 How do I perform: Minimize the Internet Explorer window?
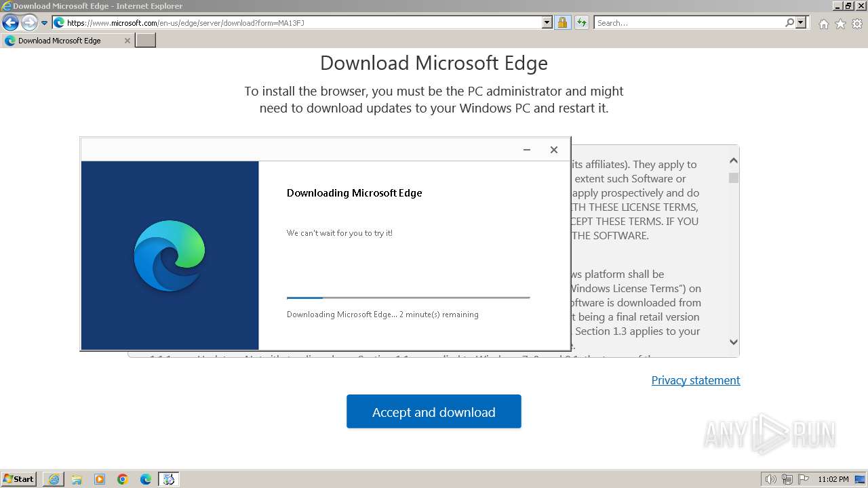(x=837, y=5)
